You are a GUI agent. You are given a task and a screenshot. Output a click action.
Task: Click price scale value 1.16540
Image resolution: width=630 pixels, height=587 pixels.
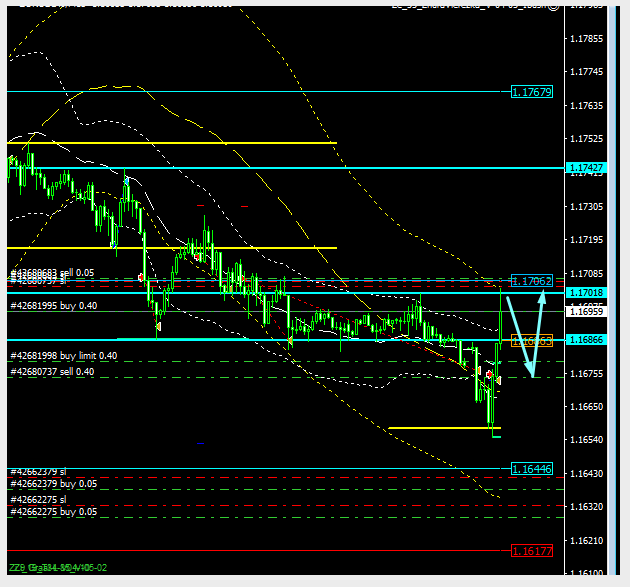click(587, 440)
